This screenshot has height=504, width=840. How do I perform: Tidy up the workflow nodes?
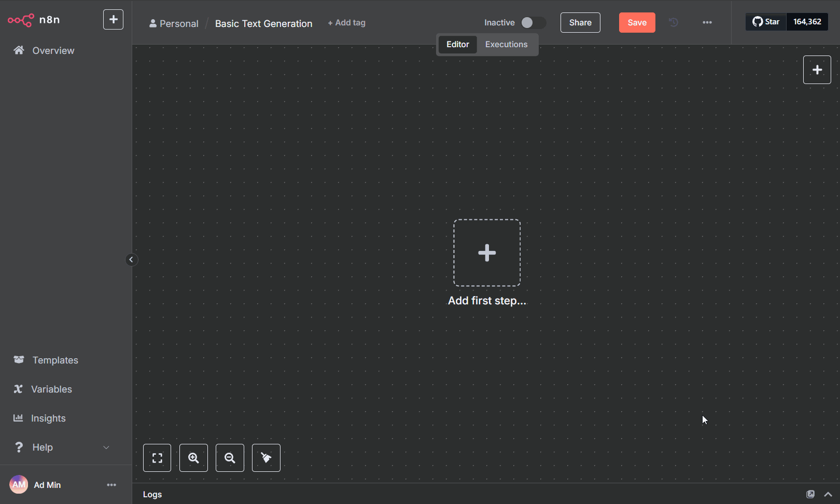click(x=266, y=458)
